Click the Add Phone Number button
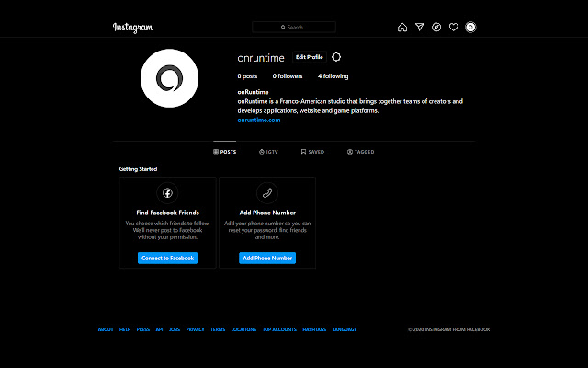 pyautogui.click(x=267, y=259)
